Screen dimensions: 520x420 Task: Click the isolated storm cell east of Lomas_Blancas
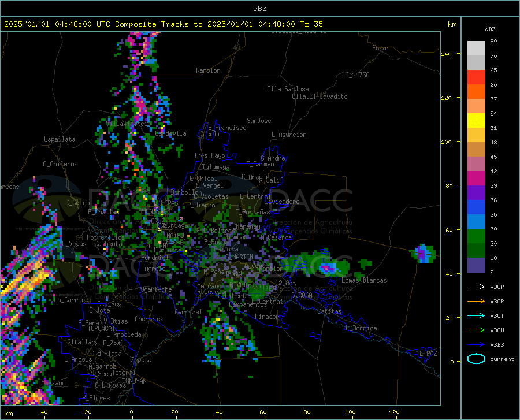click(423, 254)
